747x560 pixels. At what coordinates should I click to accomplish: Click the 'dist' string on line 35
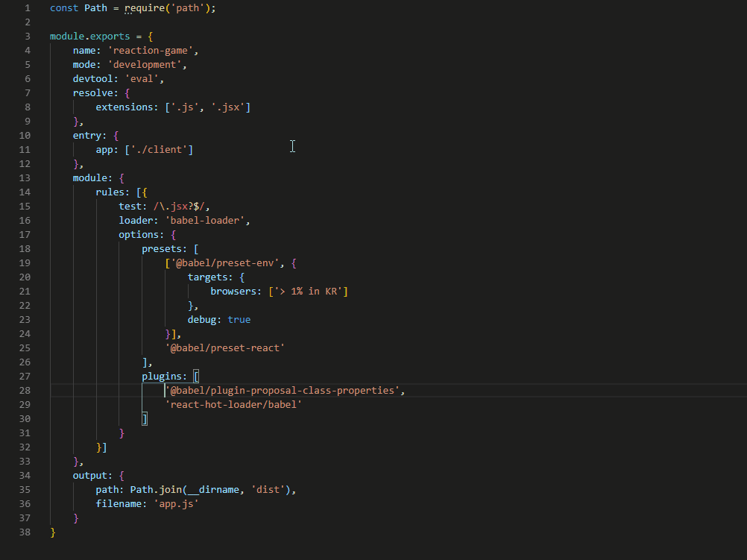(268, 490)
